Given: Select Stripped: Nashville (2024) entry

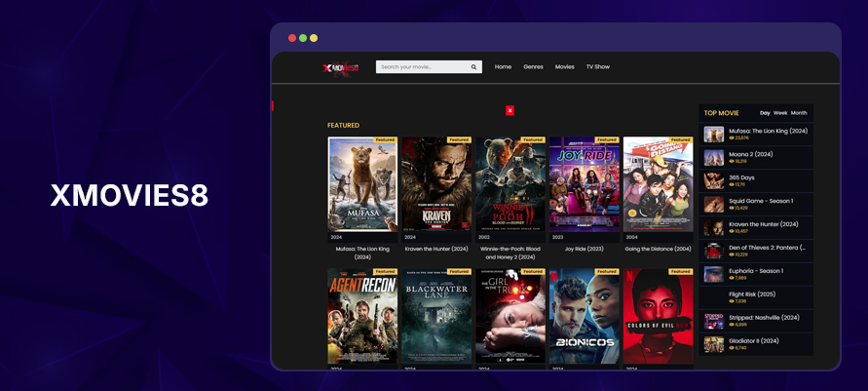Looking at the screenshot, I should [756, 321].
